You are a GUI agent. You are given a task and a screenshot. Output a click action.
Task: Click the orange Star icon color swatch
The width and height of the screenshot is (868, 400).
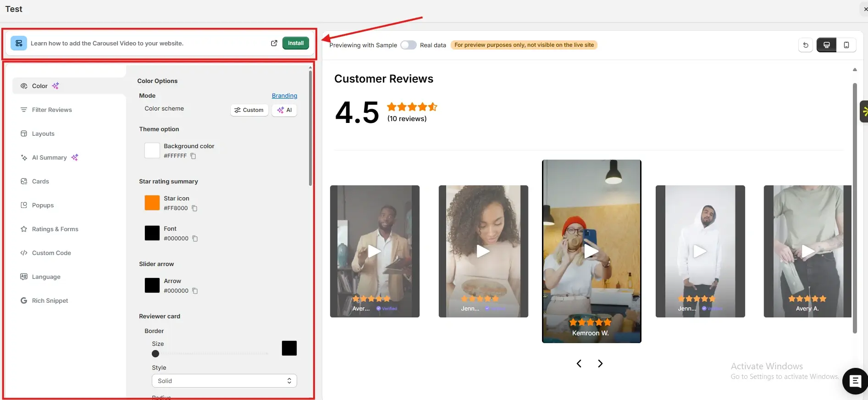click(152, 203)
